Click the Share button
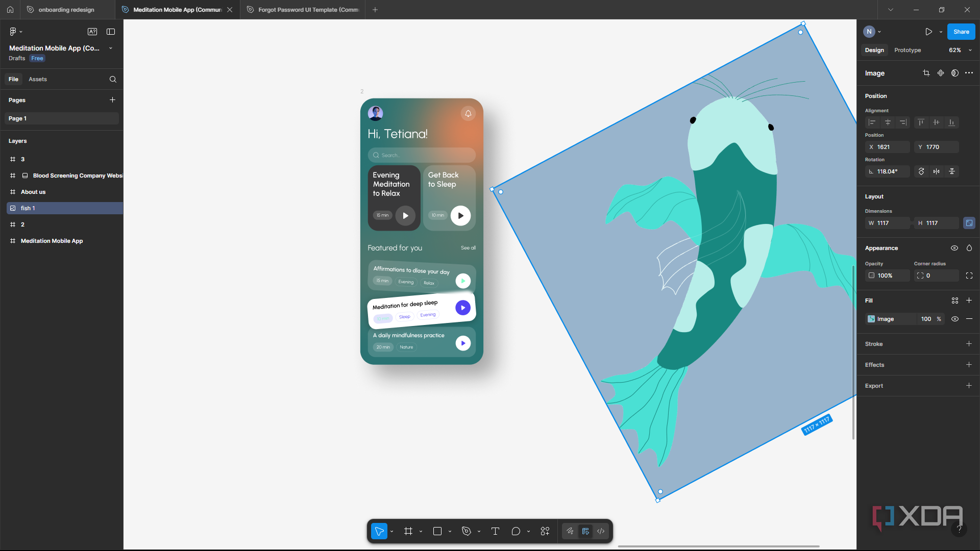Screen dimensions: 980x551 961,32
